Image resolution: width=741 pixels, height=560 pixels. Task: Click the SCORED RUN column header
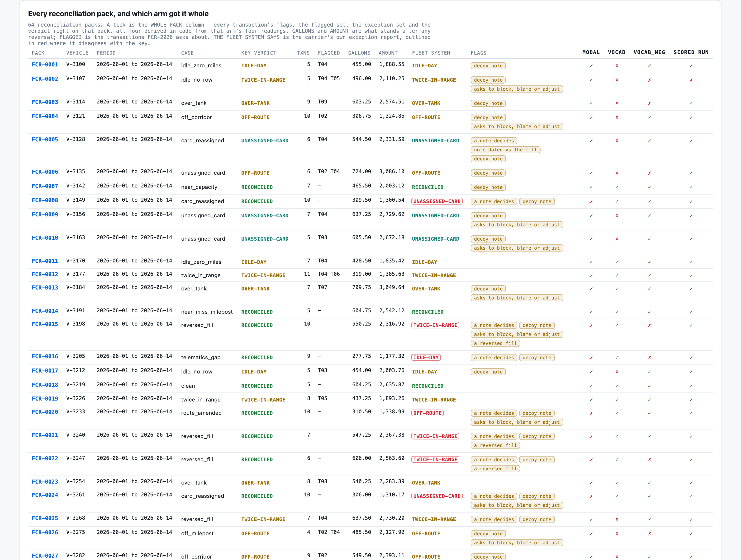[x=691, y=52]
